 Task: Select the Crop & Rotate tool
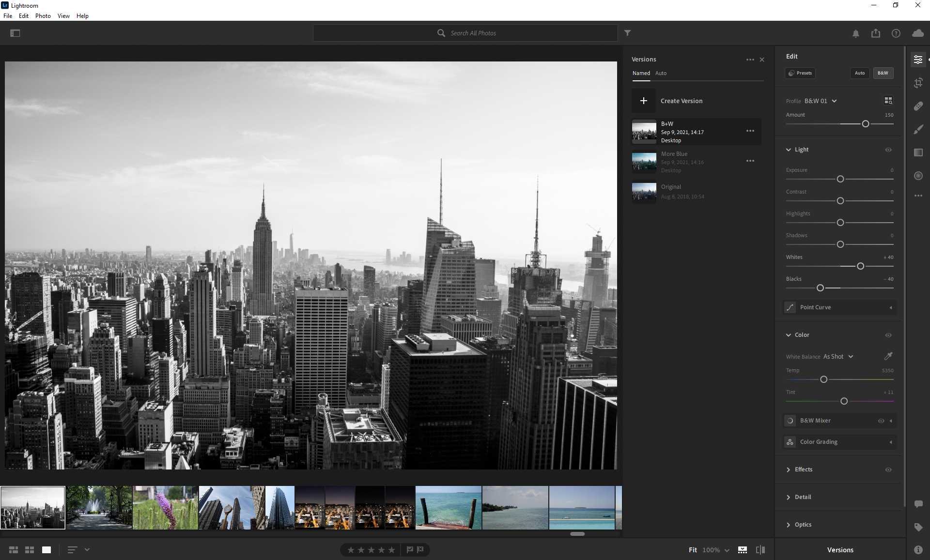[x=918, y=82]
